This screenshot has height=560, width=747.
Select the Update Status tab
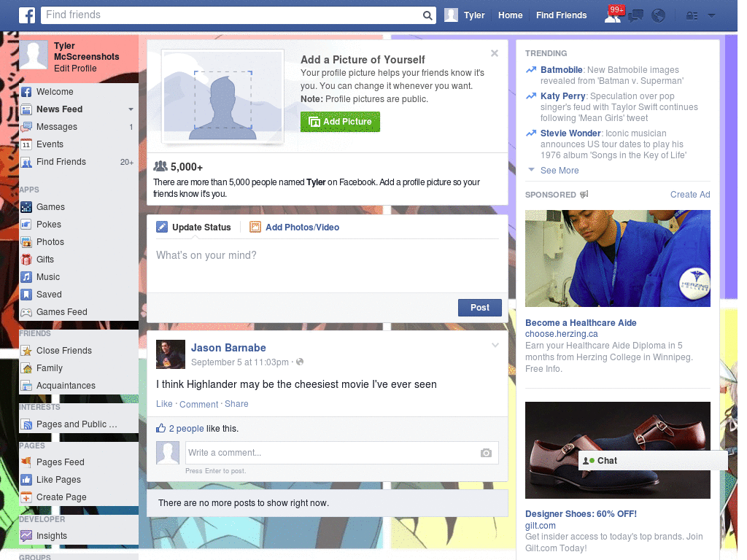click(194, 227)
